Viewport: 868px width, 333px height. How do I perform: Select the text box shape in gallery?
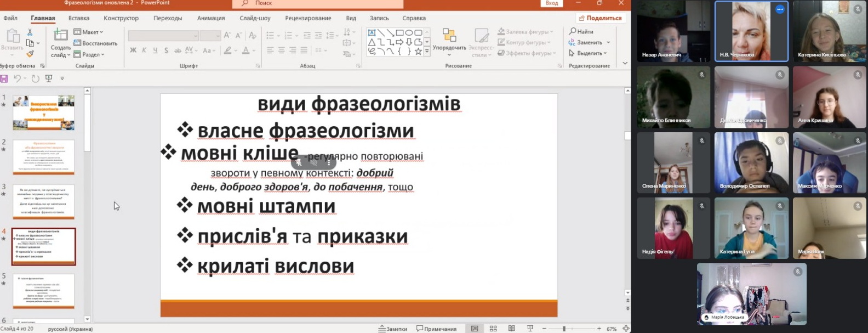point(372,32)
